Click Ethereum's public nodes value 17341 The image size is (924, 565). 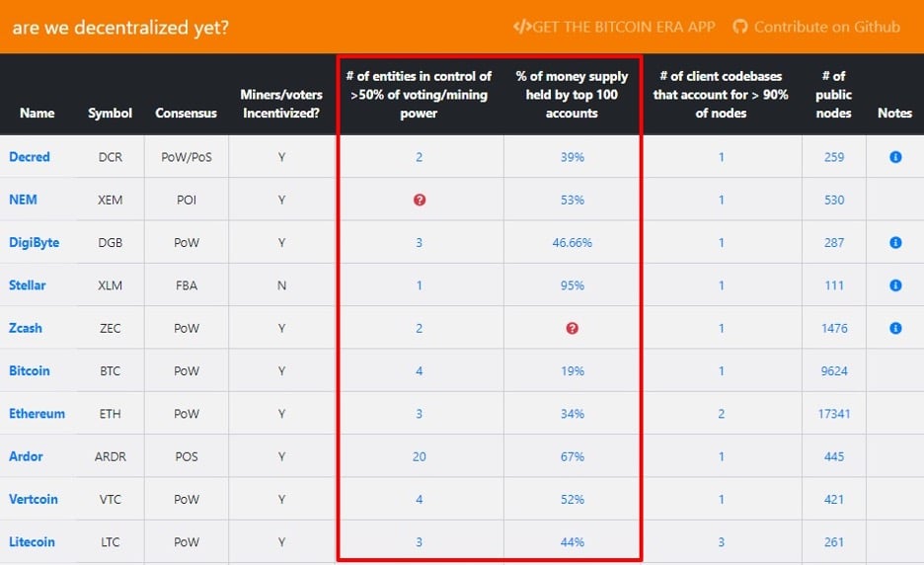click(x=834, y=414)
